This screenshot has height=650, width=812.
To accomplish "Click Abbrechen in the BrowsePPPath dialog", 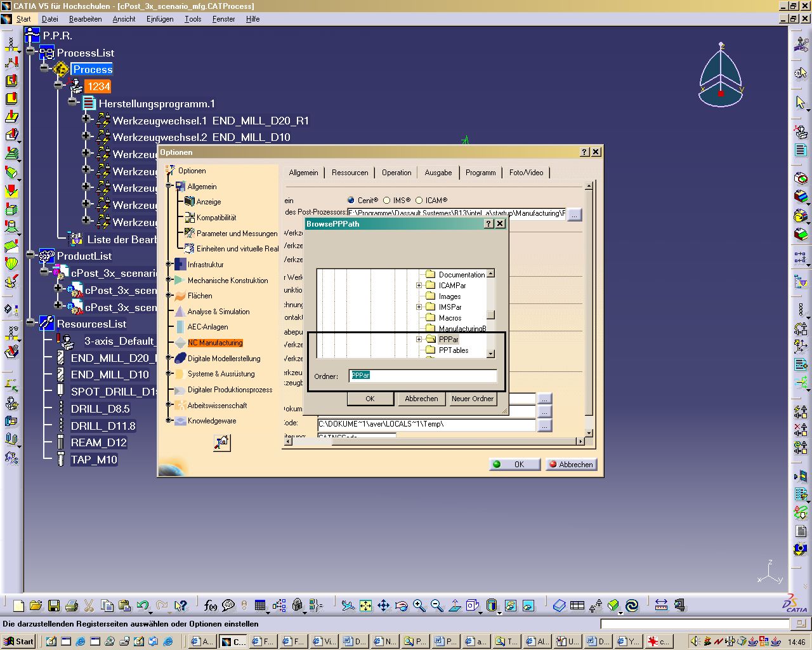I will 421,399.
